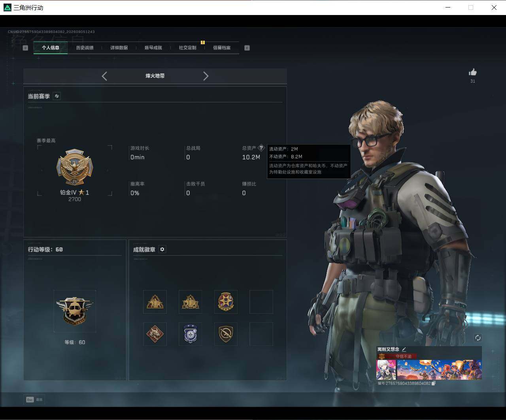Image resolution: width=506 pixels, height=420 pixels.
Task: Maximize the 三角洲行动 window
Action: pyautogui.click(x=471, y=8)
